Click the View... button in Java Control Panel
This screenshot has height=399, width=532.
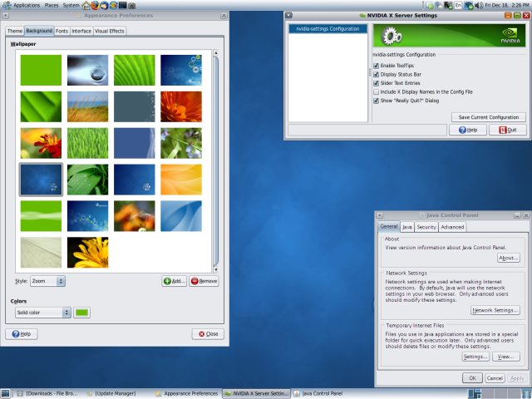coord(506,357)
